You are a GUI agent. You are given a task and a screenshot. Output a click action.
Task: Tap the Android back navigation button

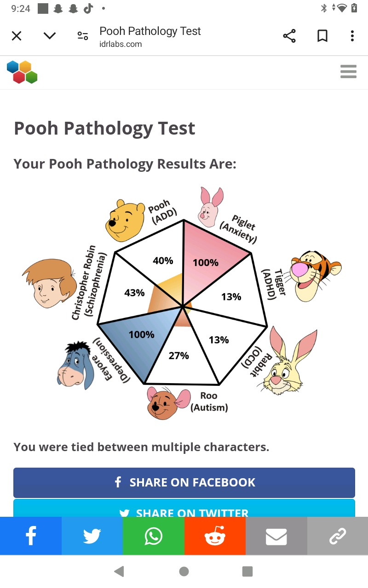119,571
